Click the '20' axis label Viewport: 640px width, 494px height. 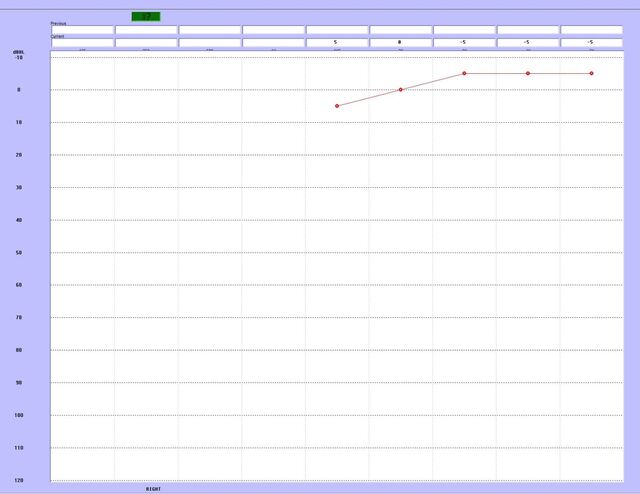[19, 155]
